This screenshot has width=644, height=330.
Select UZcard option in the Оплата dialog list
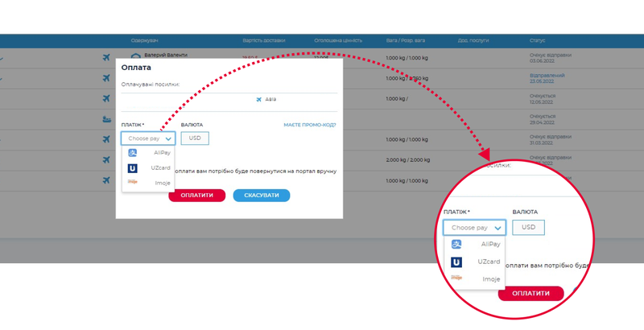[148, 168]
